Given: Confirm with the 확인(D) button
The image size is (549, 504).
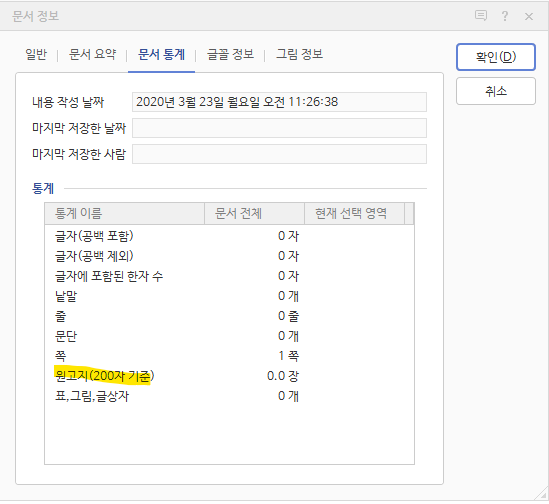Looking at the screenshot, I should (x=496, y=57).
